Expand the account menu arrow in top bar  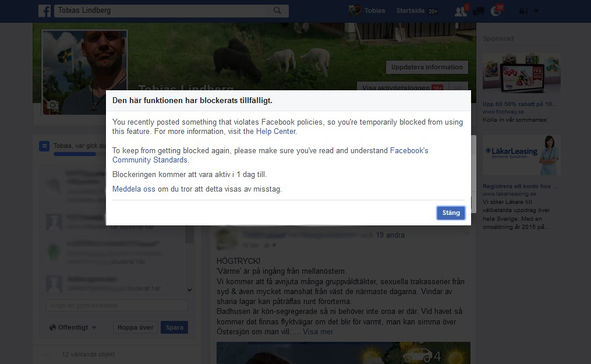[536, 10]
